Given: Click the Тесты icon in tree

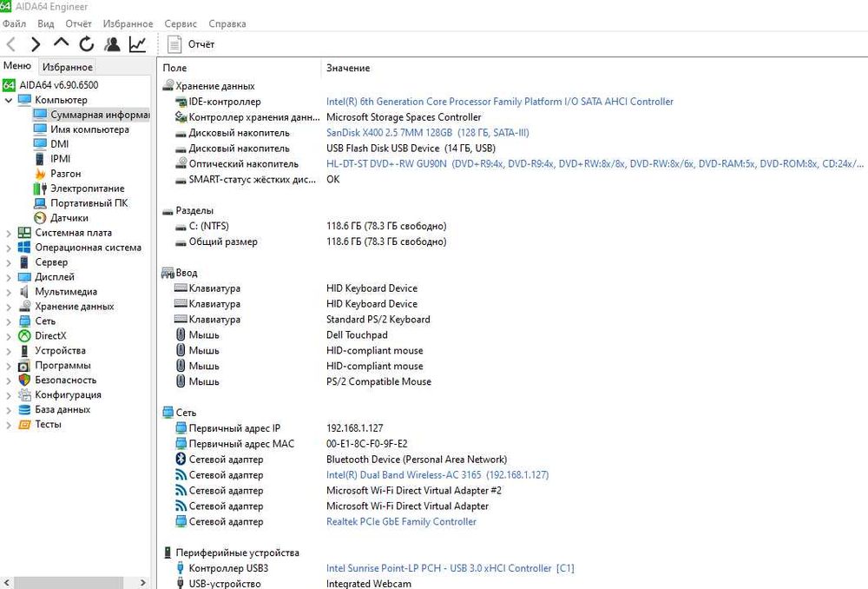Looking at the screenshot, I should click(24, 425).
